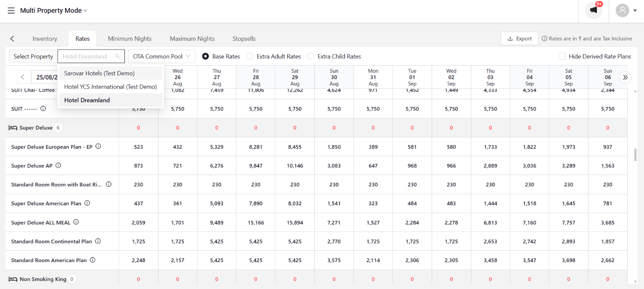Click the Super Deluxe room count badge 6

58,127
